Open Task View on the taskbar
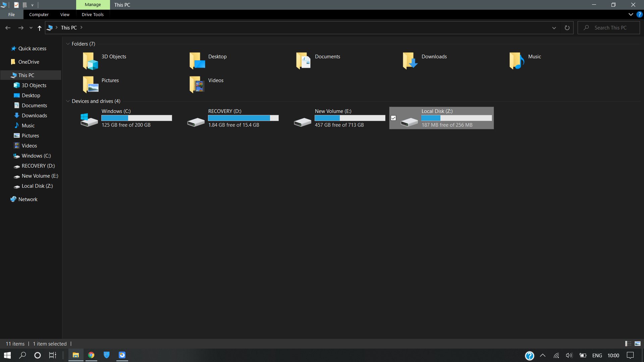The width and height of the screenshot is (644, 362). click(53, 355)
